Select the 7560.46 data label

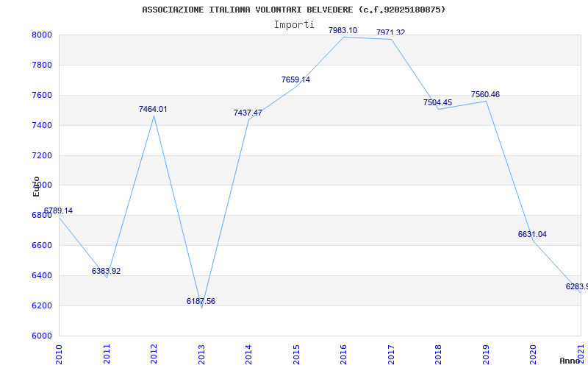(x=486, y=94)
